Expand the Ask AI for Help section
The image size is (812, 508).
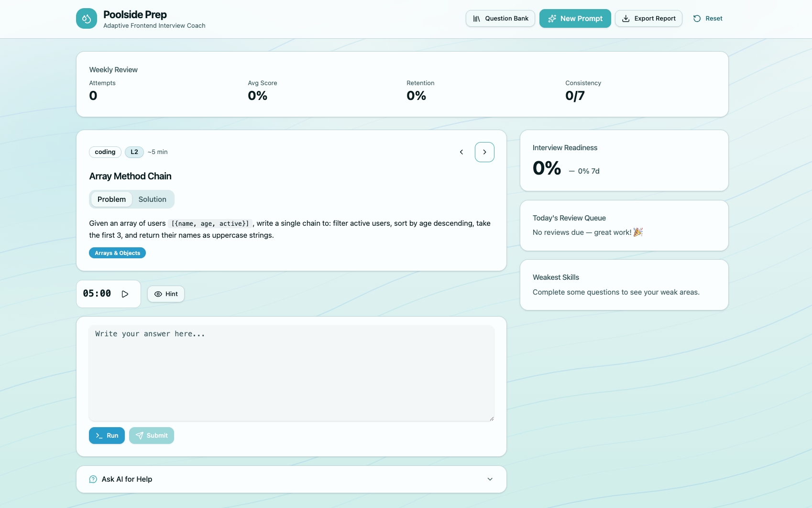point(291,479)
